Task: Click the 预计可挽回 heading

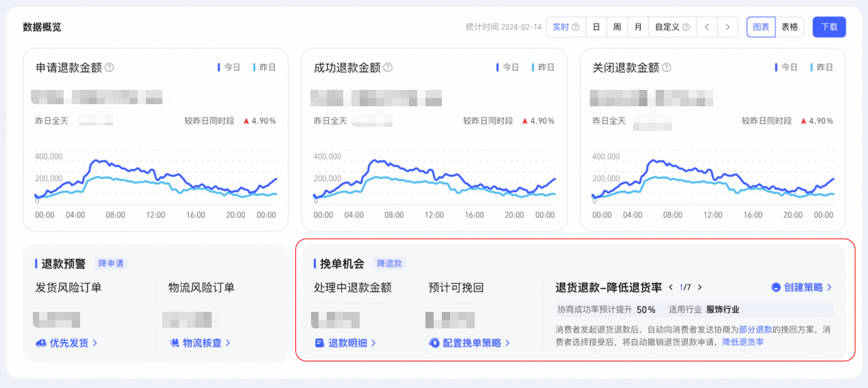Action: coord(456,287)
